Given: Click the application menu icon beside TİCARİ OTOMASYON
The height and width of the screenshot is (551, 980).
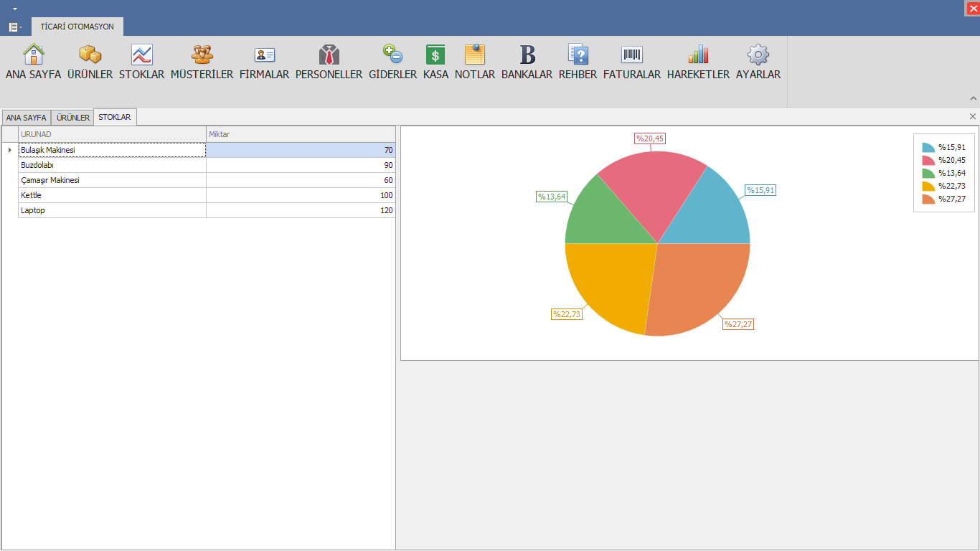Looking at the screenshot, I should (x=14, y=27).
